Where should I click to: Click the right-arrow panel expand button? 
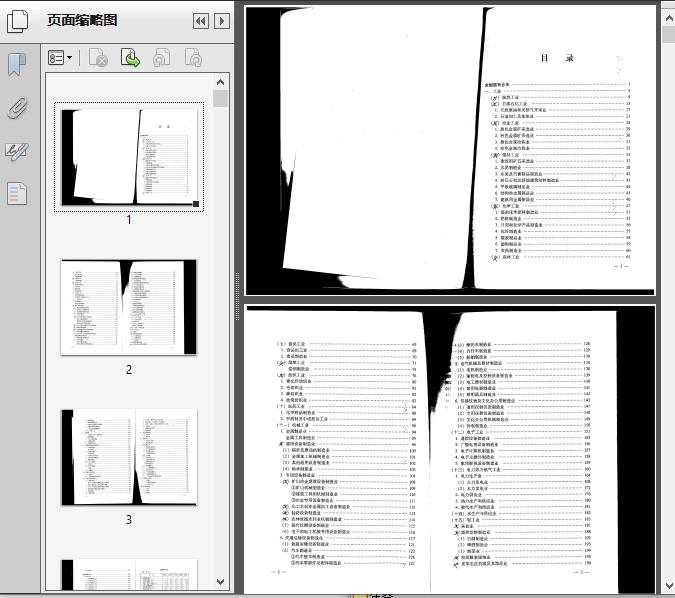coord(222,21)
